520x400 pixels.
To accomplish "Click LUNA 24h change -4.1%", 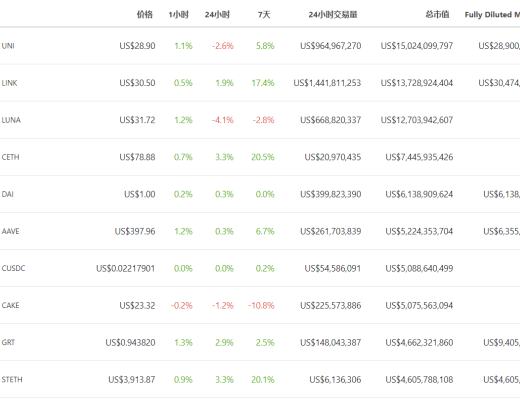I will click(x=223, y=120).
